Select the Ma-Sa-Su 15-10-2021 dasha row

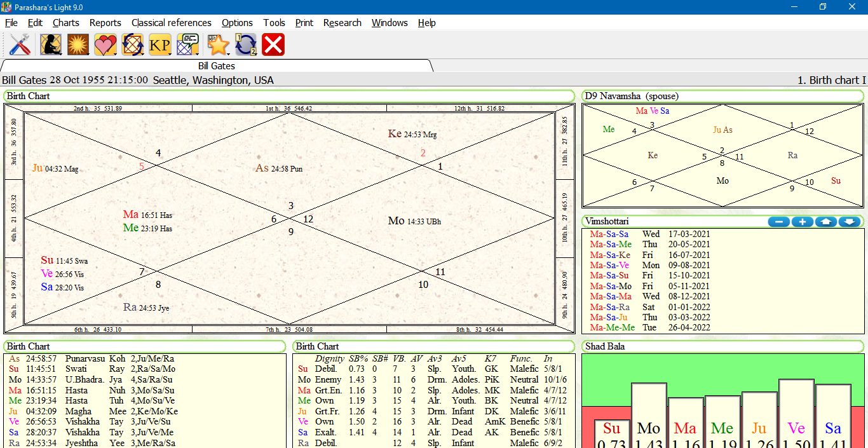[x=650, y=276]
